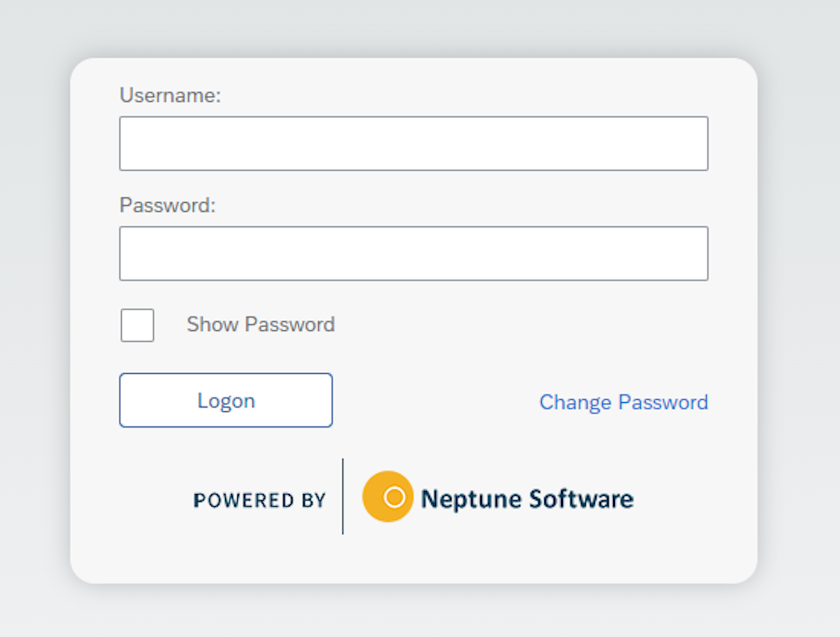Click the Logon button
The width and height of the screenshot is (840, 637).
point(226,400)
